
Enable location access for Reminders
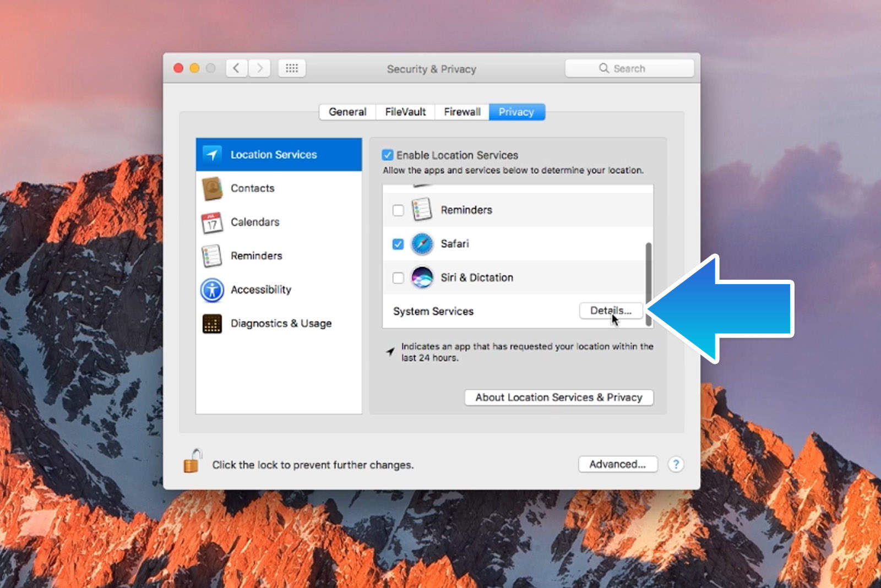pyautogui.click(x=398, y=210)
